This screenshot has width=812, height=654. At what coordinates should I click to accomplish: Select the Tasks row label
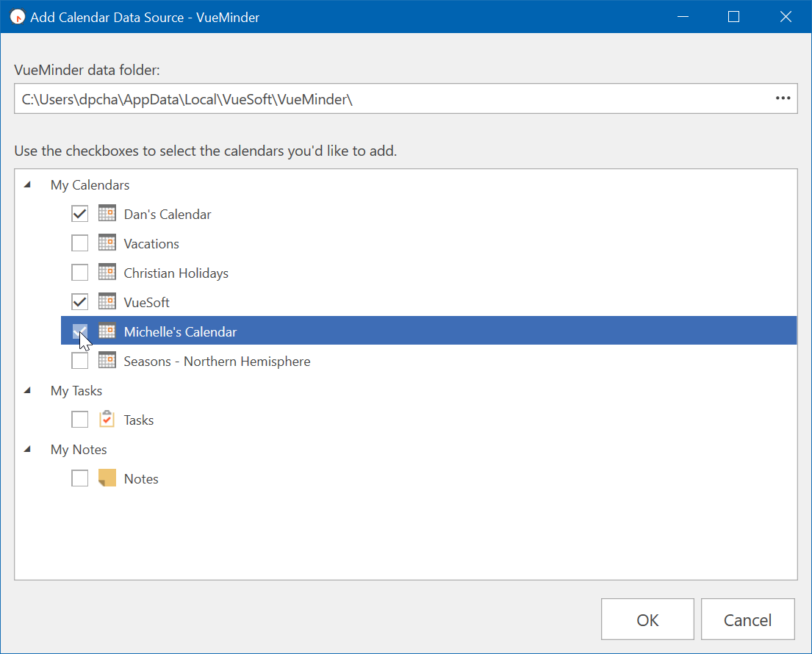click(139, 420)
